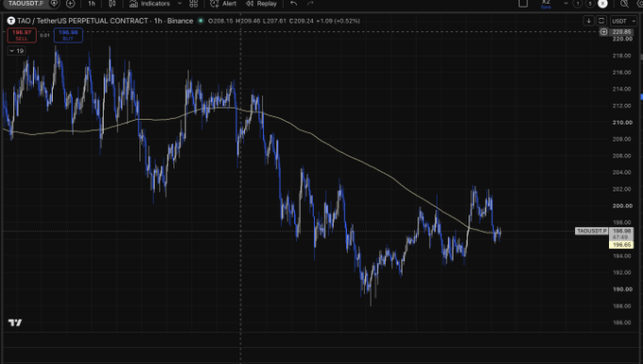Click the TAO symbol logo in legend
Viewport: 643px width, 364px height.
click(11, 21)
